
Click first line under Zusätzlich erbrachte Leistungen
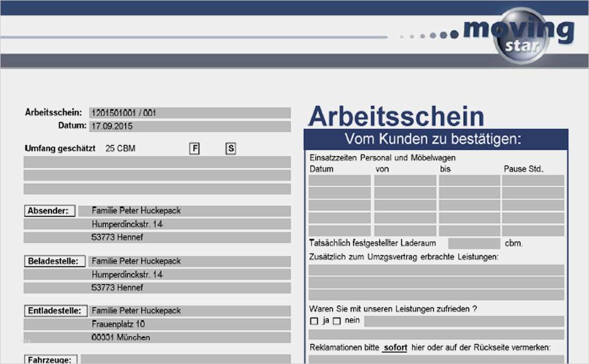(436, 270)
